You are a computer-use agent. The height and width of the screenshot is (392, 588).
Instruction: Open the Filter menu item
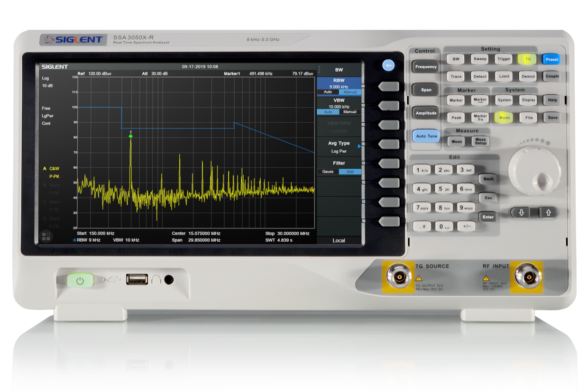[x=339, y=167]
